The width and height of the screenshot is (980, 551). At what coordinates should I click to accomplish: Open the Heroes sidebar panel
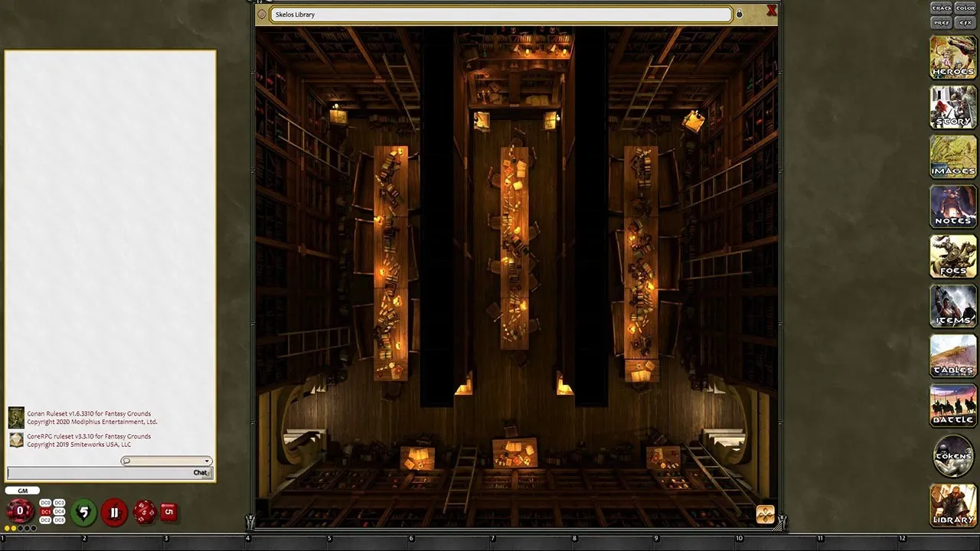953,57
